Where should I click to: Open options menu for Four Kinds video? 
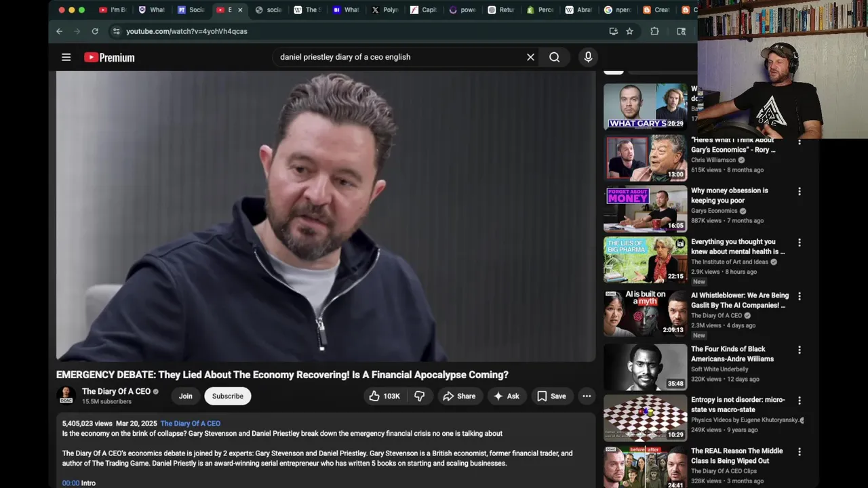[x=800, y=350]
